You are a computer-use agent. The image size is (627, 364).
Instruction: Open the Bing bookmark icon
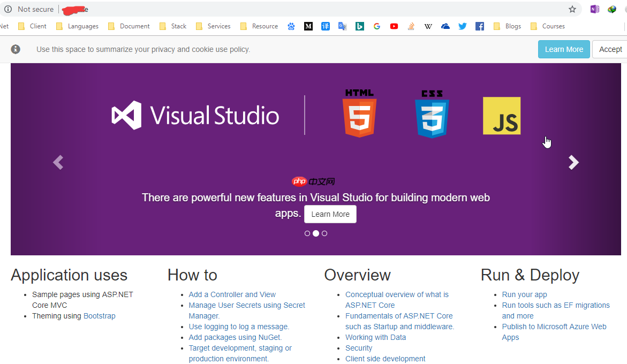pyautogui.click(x=359, y=26)
